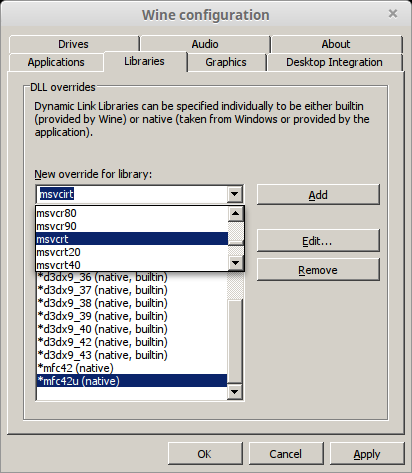Switch to the Drives tab
412x473 pixels.
[x=74, y=44]
